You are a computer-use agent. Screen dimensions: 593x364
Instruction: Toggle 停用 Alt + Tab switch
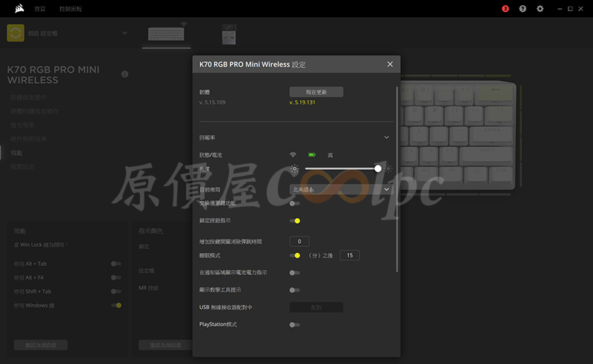[x=116, y=264]
